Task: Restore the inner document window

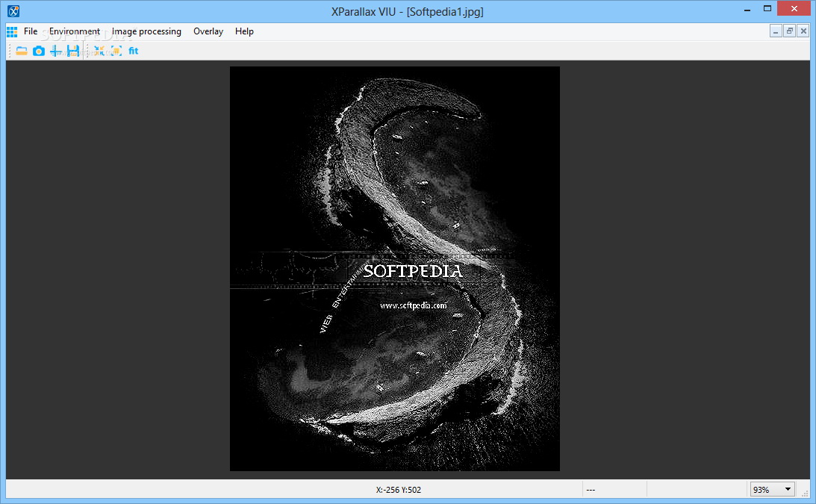Action: coord(789,31)
